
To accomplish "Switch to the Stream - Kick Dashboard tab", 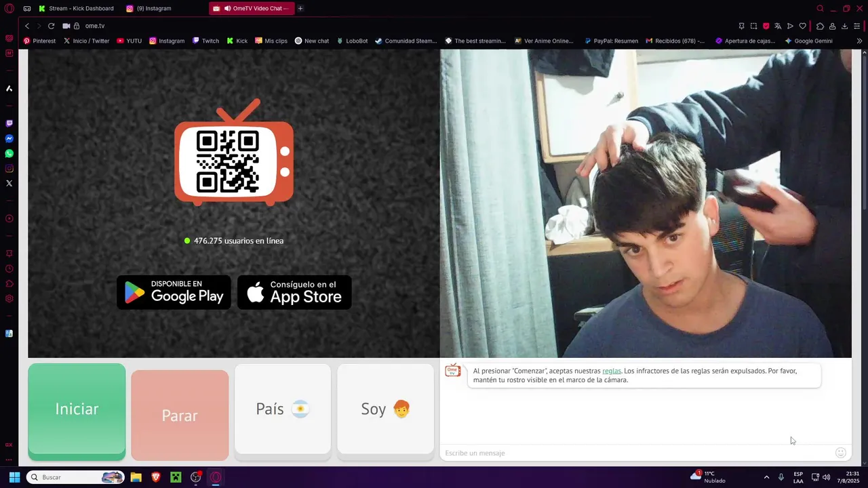I will (x=76, y=8).
